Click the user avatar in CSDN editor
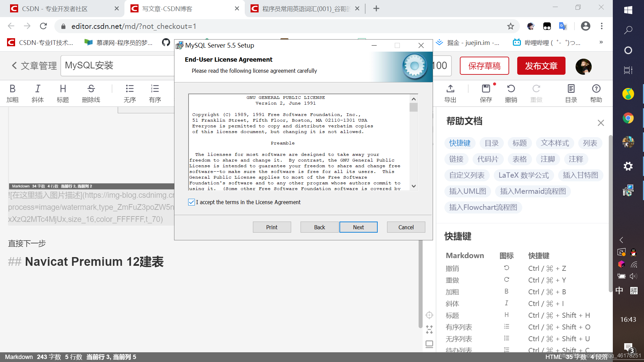This screenshot has width=644, height=362. tap(583, 66)
